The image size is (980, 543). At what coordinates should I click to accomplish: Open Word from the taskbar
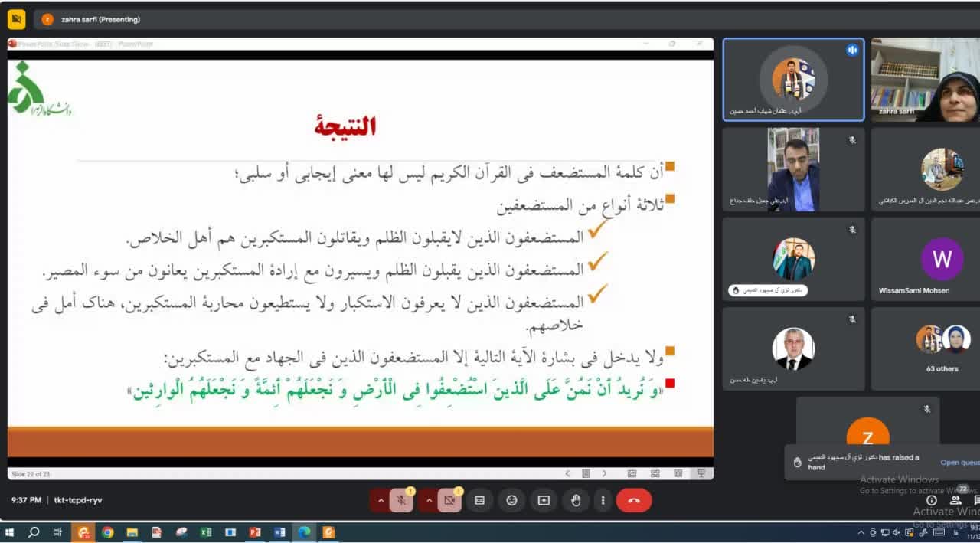click(x=279, y=532)
